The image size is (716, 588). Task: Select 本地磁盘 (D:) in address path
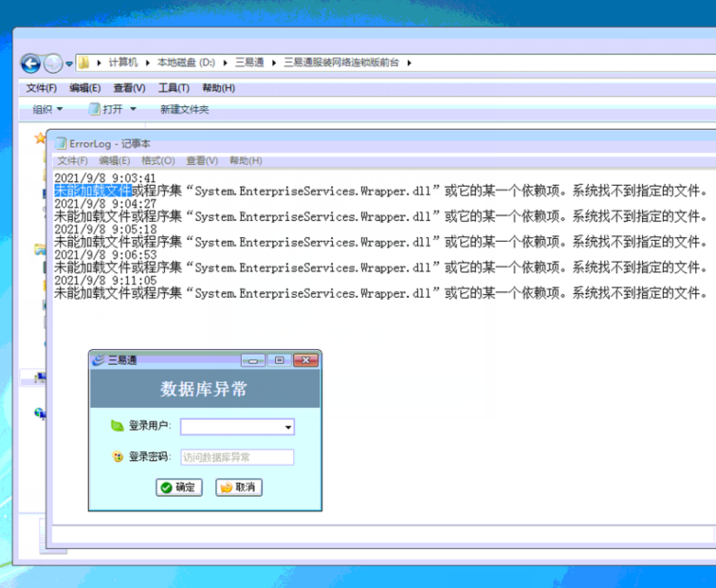pos(186,63)
